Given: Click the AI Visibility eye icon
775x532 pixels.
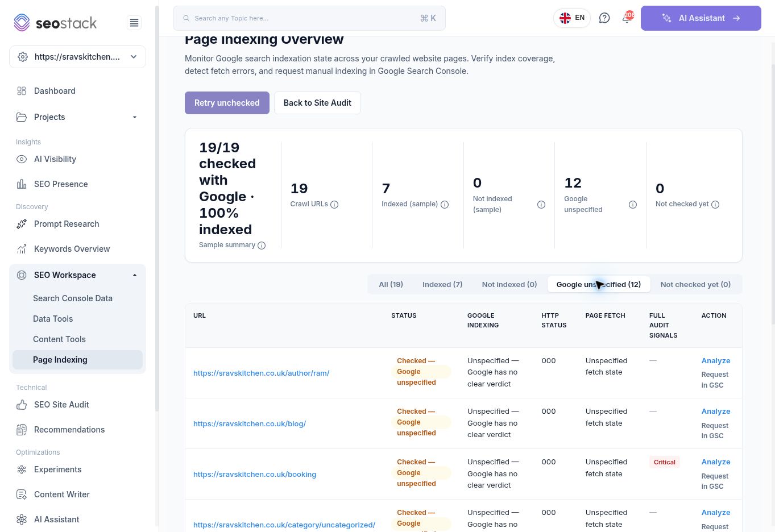Looking at the screenshot, I should pyautogui.click(x=22, y=159).
